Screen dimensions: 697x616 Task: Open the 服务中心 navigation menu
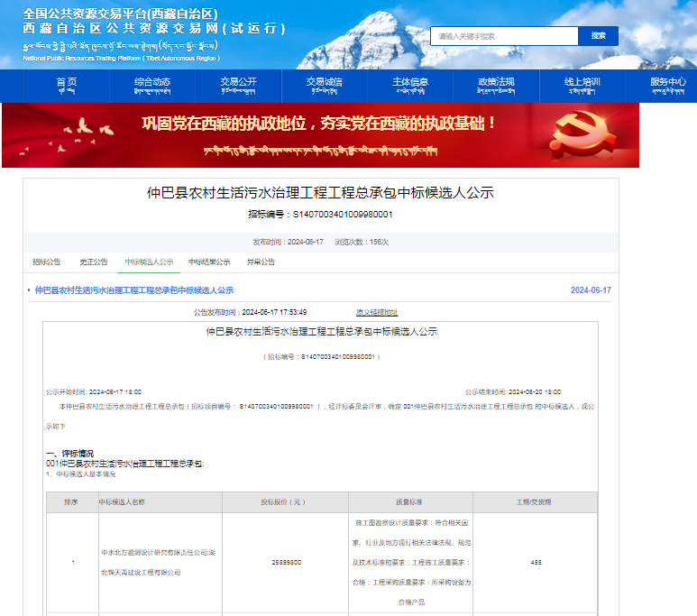(x=667, y=86)
